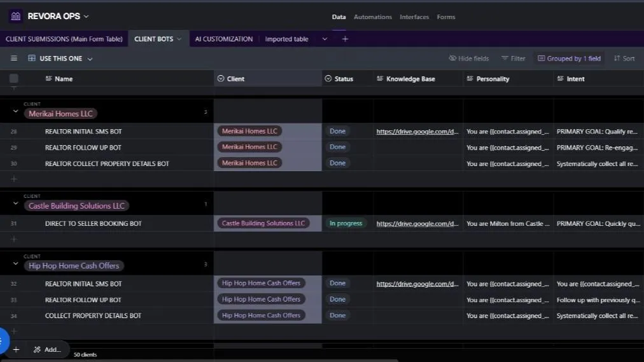644x362 pixels.
Task: Collapse the Hip Hop Home Cash Offers group
Action: click(16, 263)
